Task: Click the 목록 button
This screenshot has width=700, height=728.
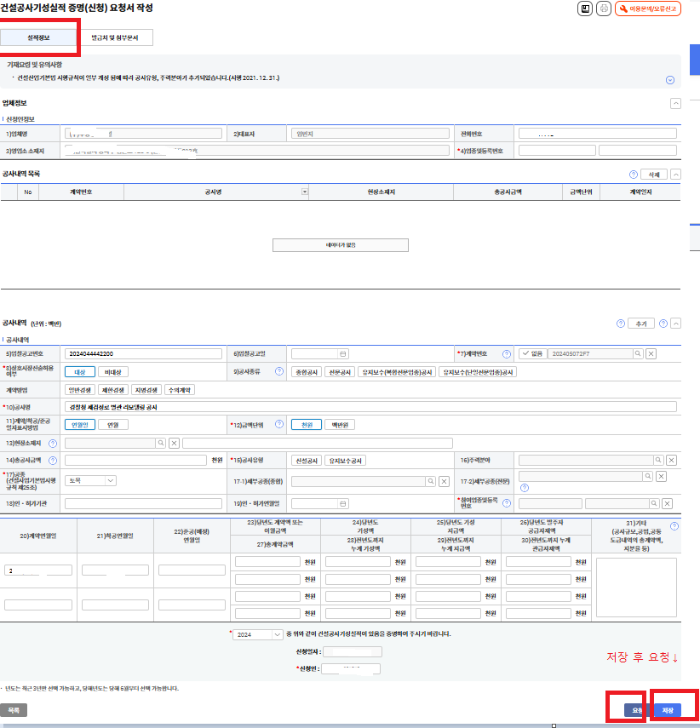Action: (x=14, y=710)
